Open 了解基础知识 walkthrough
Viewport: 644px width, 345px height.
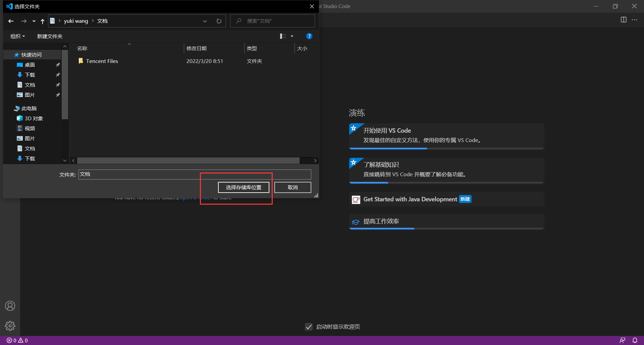446,170
